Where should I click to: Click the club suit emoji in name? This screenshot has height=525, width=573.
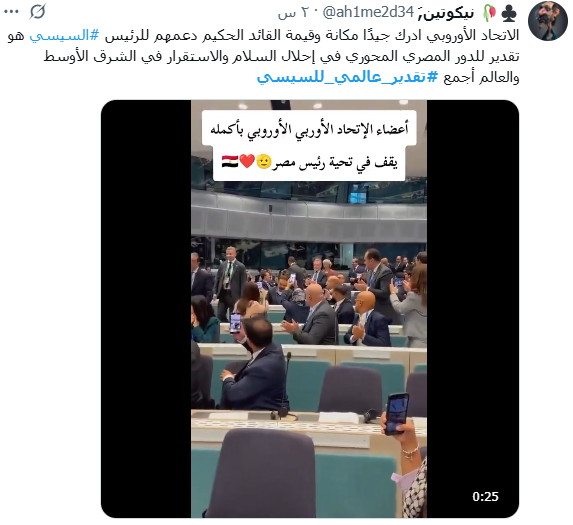click(509, 13)
